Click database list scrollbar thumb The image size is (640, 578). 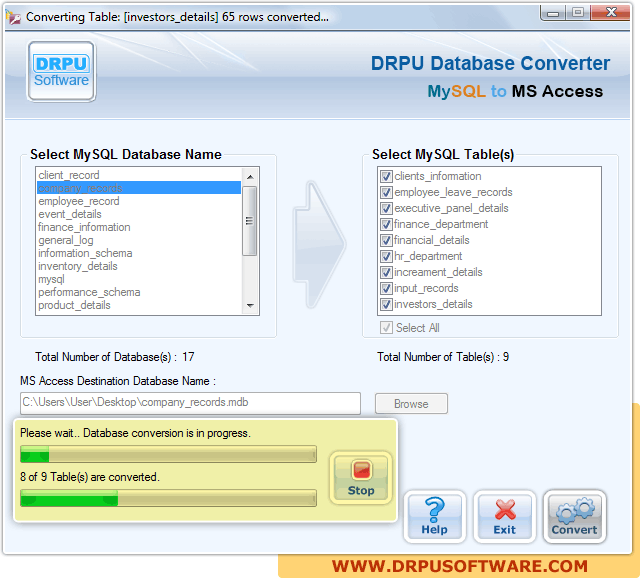(x=249, y=221)
